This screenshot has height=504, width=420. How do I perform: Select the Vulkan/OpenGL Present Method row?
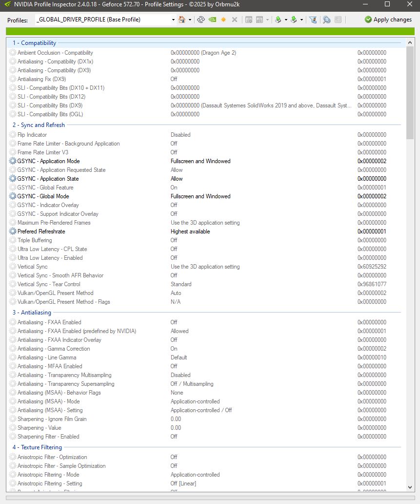click(205, 293)
